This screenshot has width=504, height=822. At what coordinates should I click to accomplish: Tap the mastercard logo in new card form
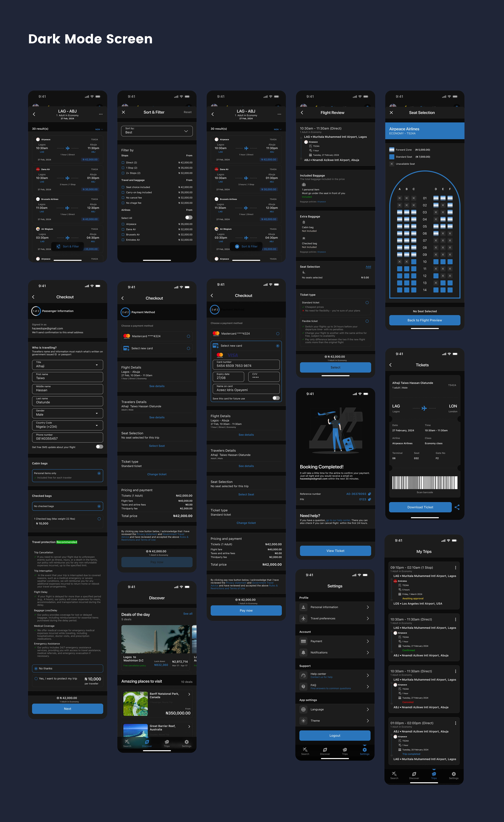pos(220,355)
